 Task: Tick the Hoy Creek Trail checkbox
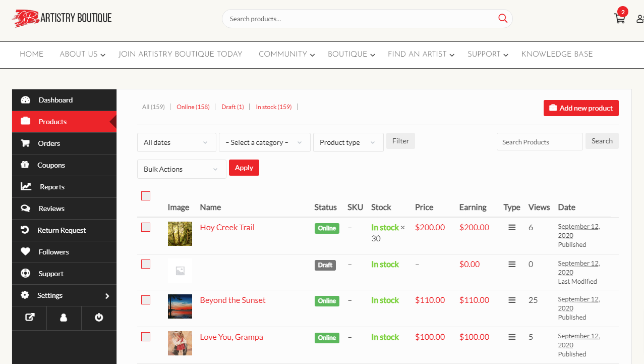(x=146, y=227)
